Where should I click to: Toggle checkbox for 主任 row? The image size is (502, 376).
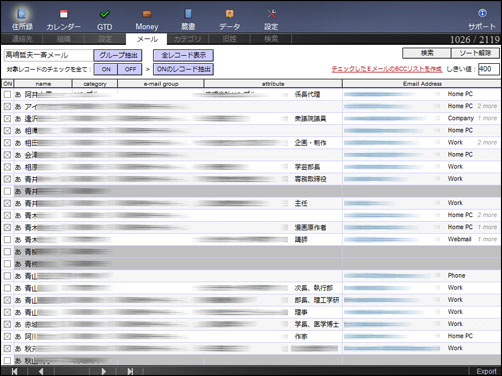[7, 203]
